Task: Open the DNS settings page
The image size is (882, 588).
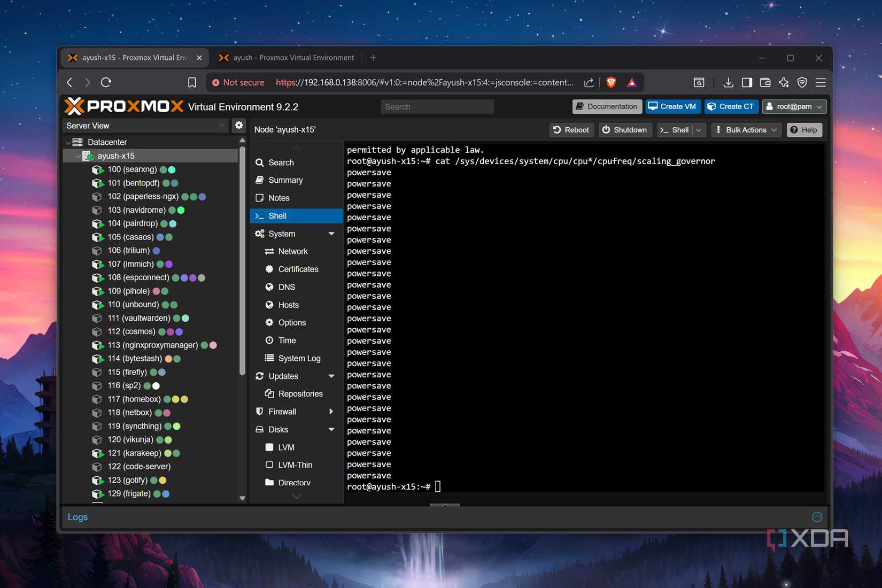Action: tap(296, 287)
